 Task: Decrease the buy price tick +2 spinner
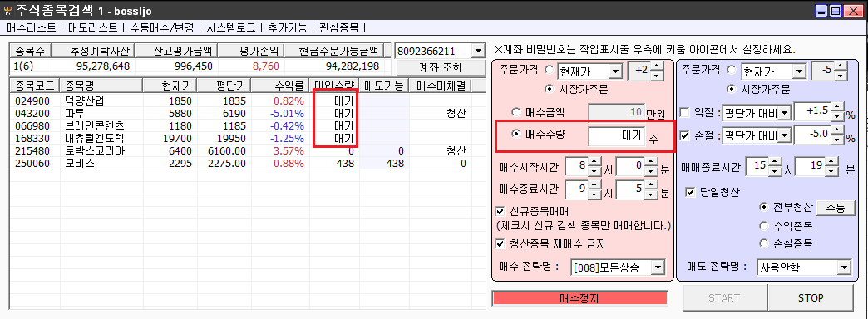(656, 76)
